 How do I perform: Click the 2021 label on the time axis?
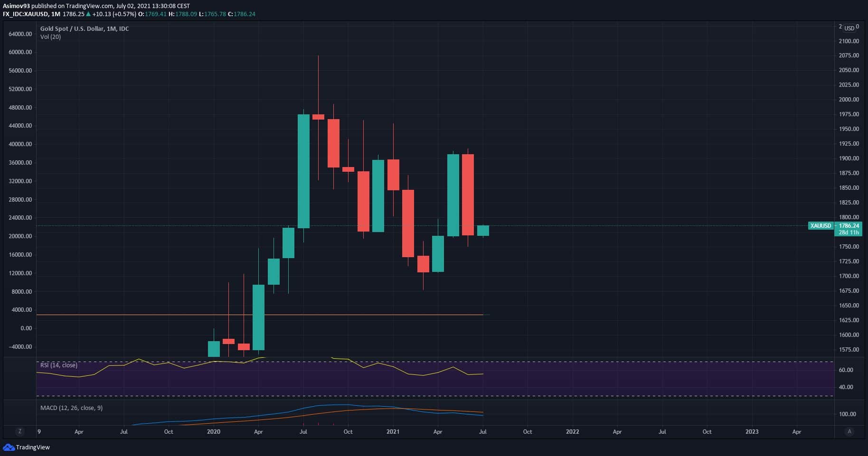coord(393,432)
